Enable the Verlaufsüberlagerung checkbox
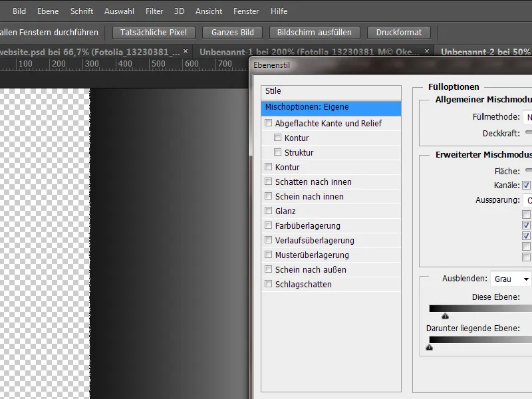 [x=269, y=239]
